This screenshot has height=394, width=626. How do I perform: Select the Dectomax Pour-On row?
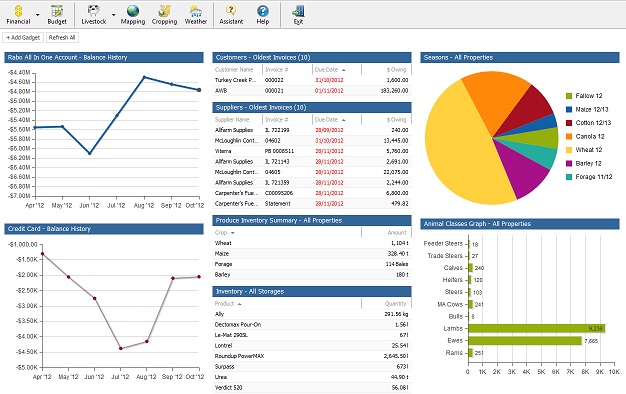pyautogui.click(x=312, y=325)
